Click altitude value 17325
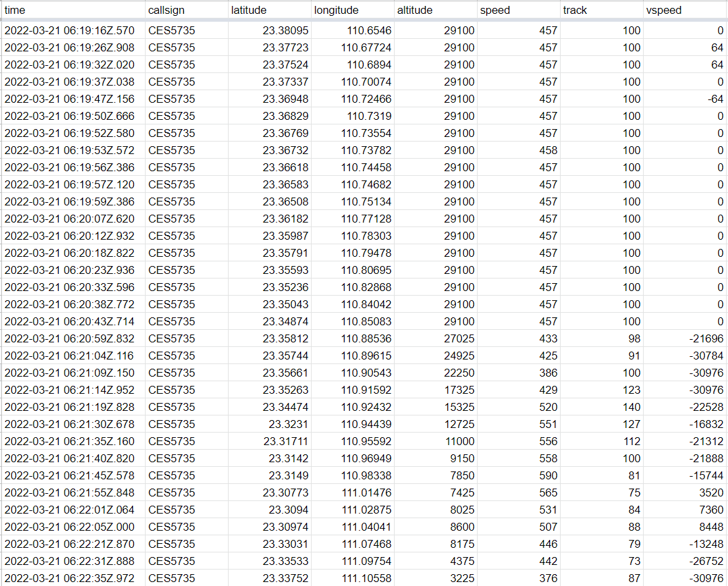 [x=459, y=390]
